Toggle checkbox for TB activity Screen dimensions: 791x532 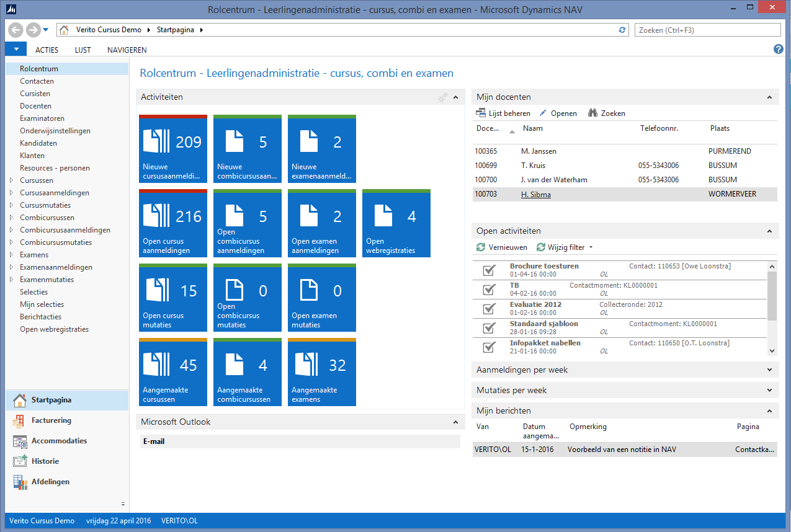coord(489,289)
